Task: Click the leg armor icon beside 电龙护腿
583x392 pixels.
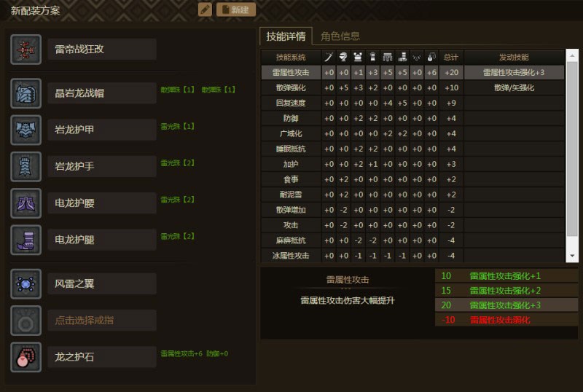Action: tap(26, 240)
